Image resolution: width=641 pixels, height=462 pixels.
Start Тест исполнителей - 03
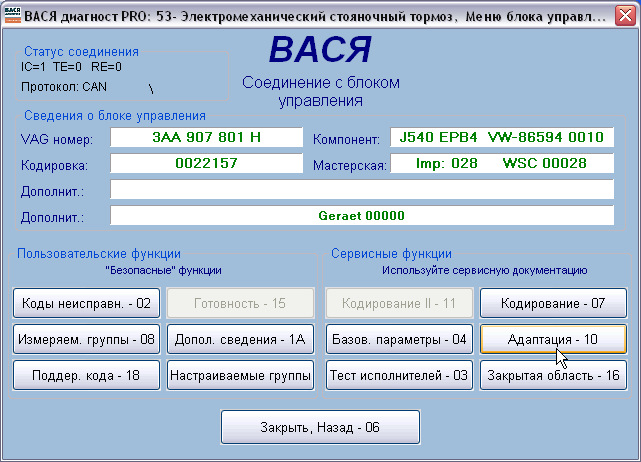click(399, 375)
